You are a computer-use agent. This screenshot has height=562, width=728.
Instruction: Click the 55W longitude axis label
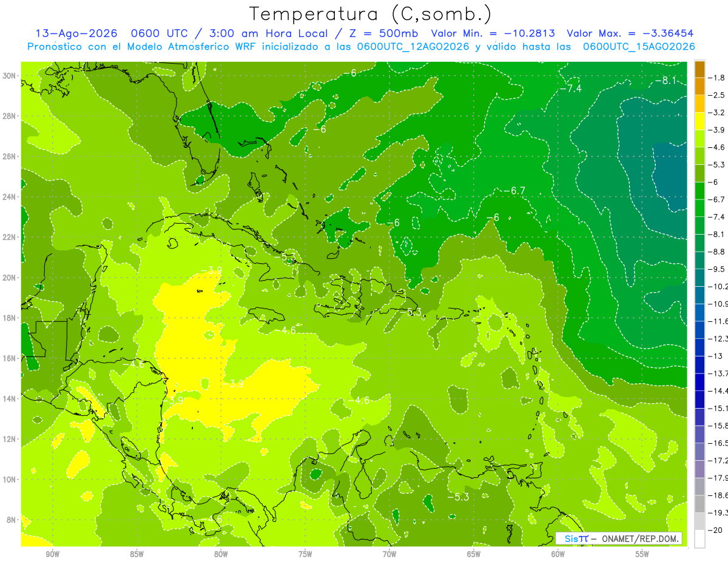642,555
